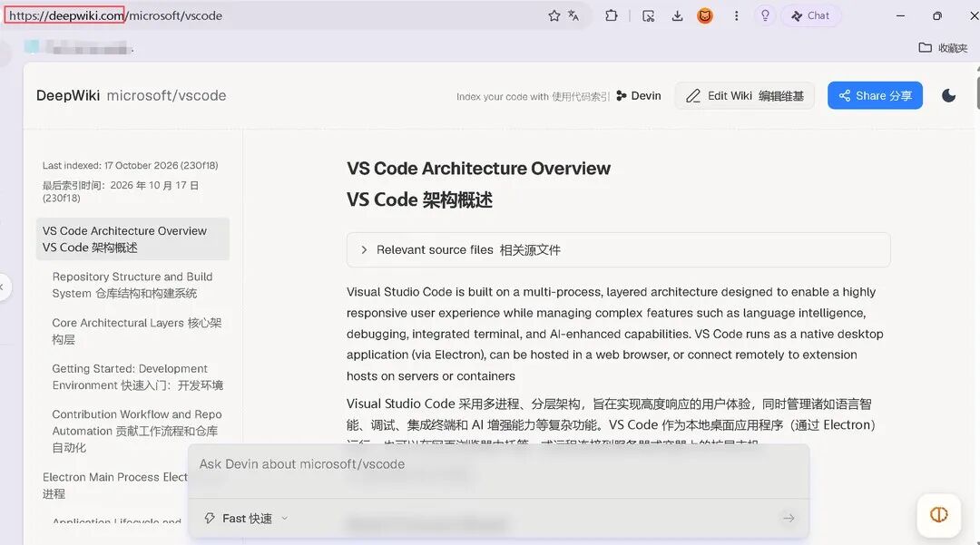
Task: Click the Last indexed: 17 October 2026 text
Action: 130,165
